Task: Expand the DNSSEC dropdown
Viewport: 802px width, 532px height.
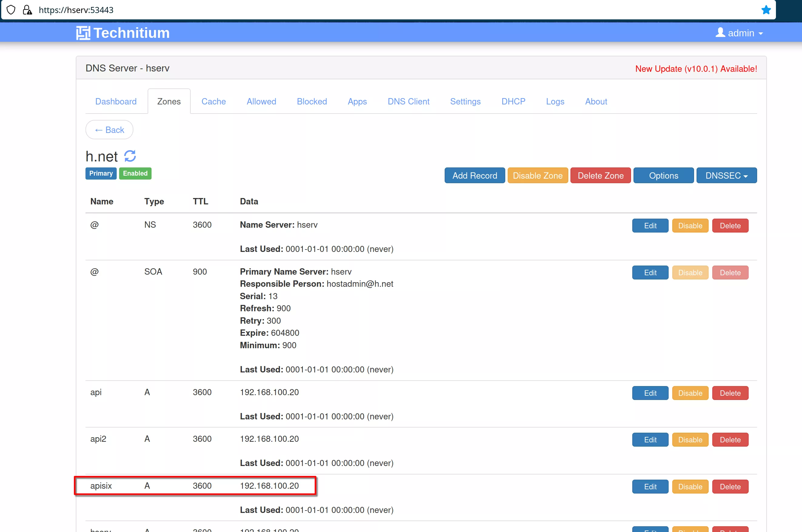Action: 726,175
